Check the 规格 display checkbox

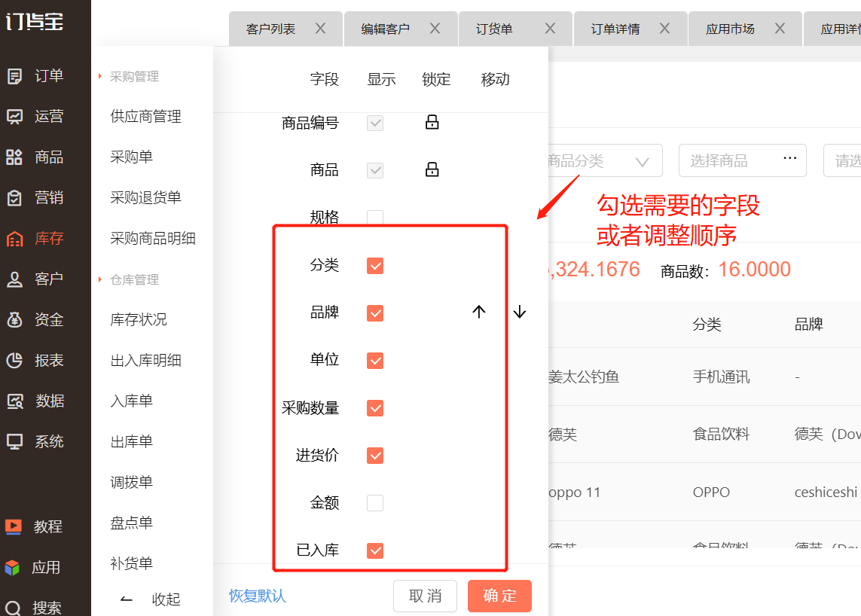click(x=375, y=218)
